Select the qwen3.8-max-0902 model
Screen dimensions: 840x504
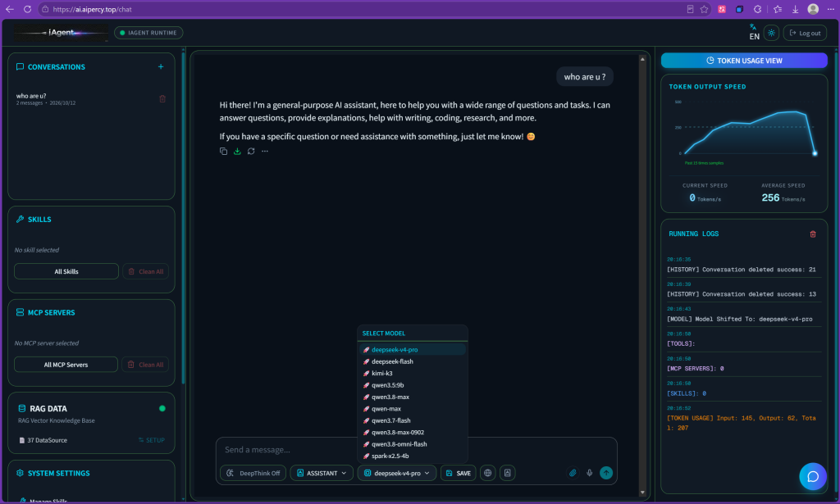pos(412,433)
